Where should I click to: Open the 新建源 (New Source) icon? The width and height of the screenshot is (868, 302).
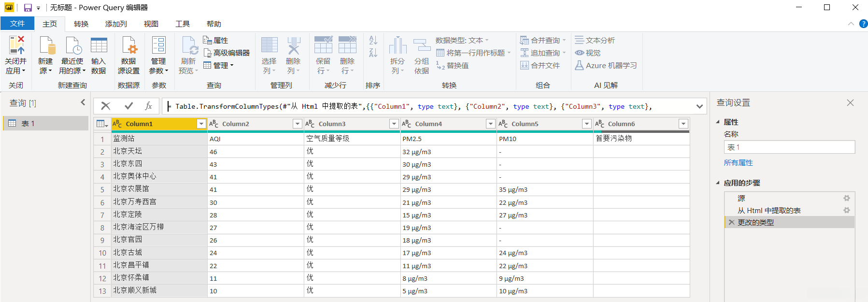(x=46, y=45)
